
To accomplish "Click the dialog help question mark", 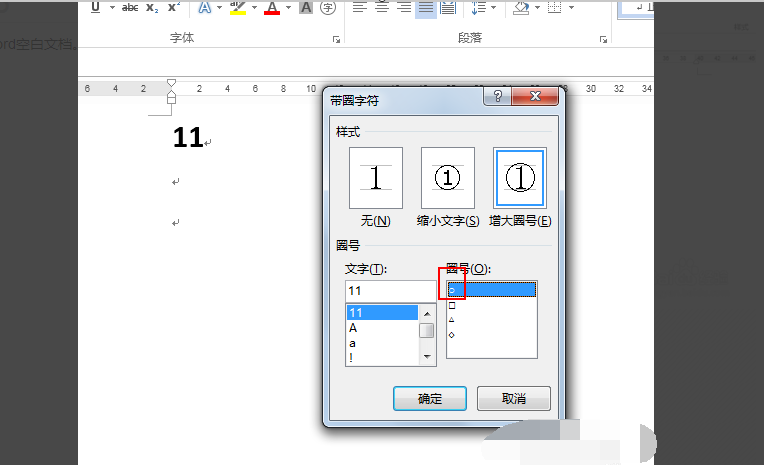I will click(x=497, y=96).
